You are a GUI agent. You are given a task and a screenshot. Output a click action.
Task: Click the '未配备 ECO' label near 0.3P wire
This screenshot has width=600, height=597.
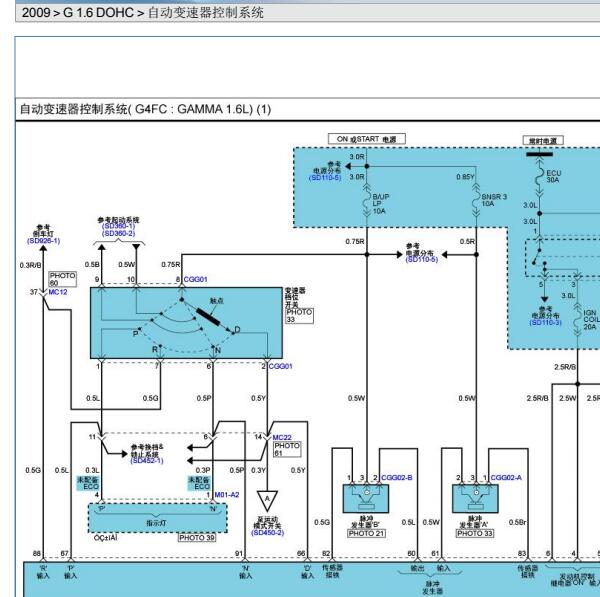199,483
